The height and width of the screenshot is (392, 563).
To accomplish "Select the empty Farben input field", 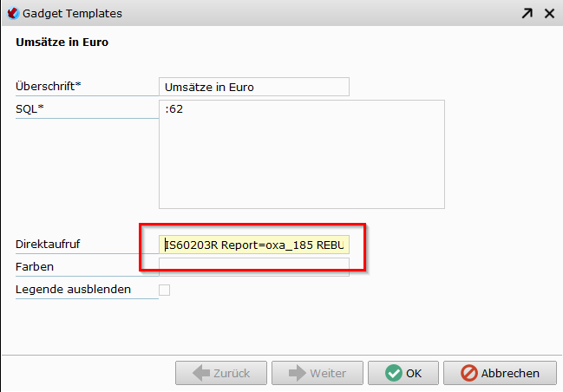I will [254, 267].
